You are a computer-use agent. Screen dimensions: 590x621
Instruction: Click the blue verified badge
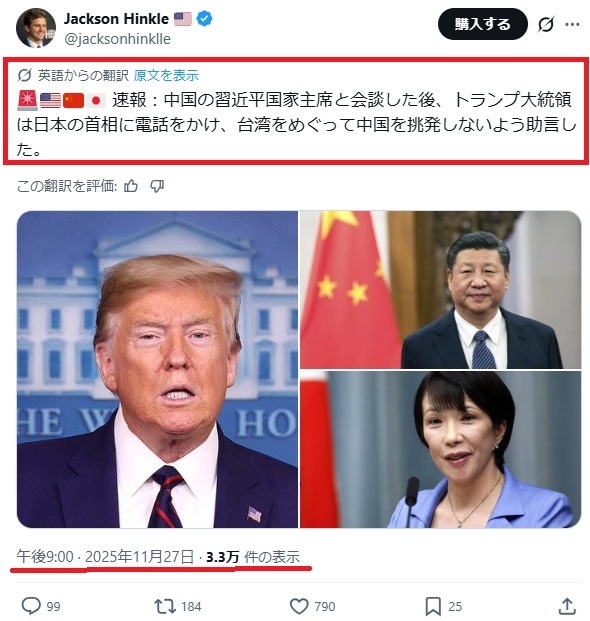point(204,19)
